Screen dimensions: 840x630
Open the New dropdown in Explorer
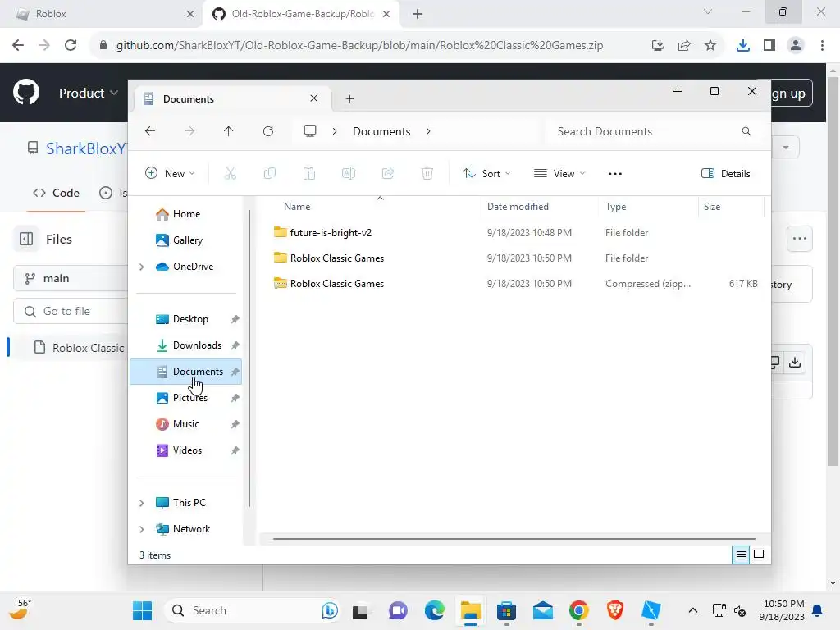point(170,174)
